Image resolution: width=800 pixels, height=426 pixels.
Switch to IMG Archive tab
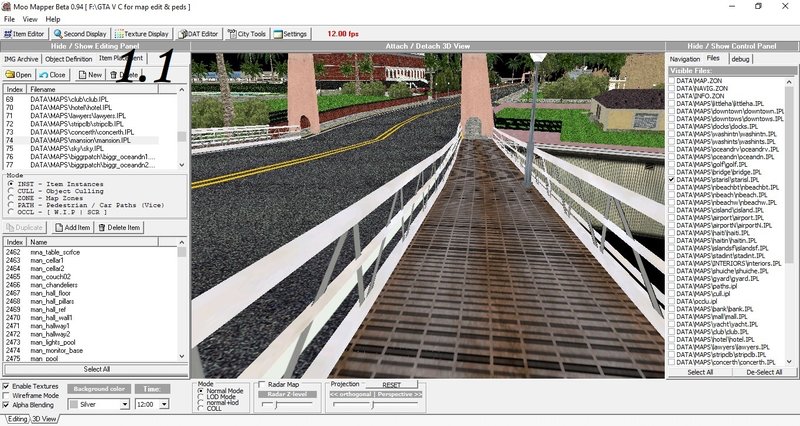pyautogui.click(x=21, y=59)
